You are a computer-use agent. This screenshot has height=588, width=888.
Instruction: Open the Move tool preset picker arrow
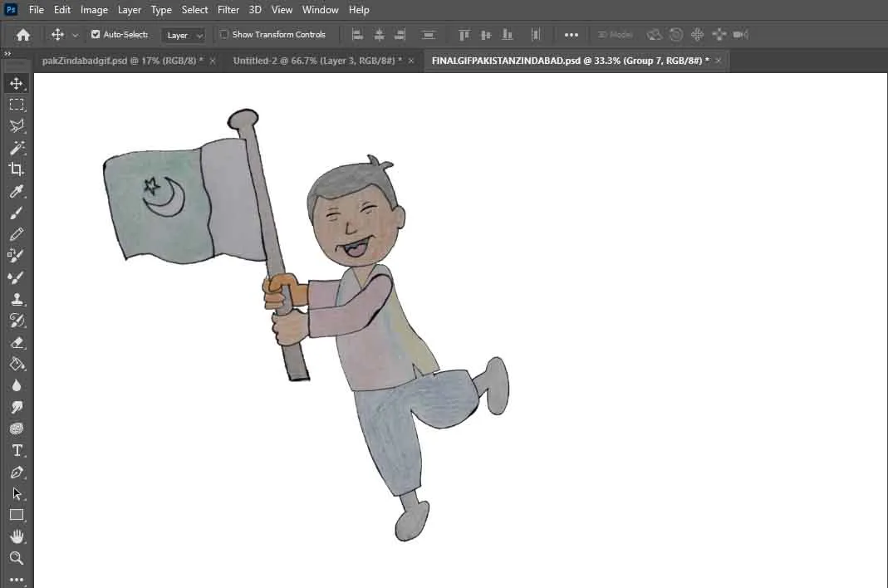coord(76,35)
